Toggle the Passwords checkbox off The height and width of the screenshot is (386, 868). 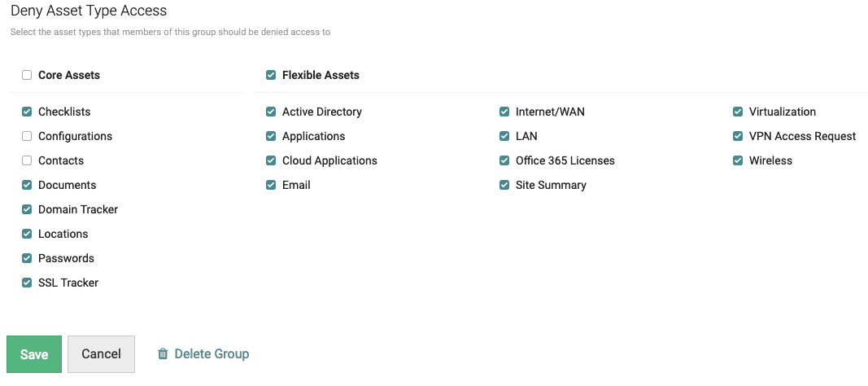pos(27,258)
